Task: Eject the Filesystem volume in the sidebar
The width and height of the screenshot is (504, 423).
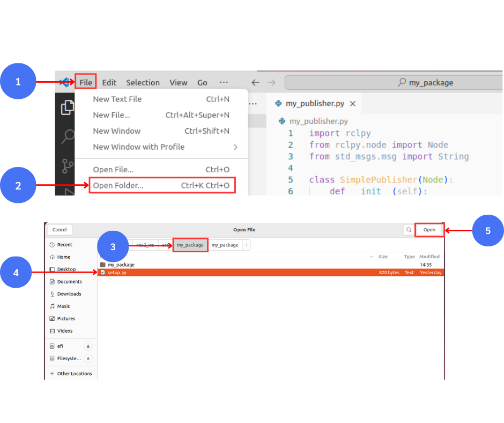Action: click(88, 359)
